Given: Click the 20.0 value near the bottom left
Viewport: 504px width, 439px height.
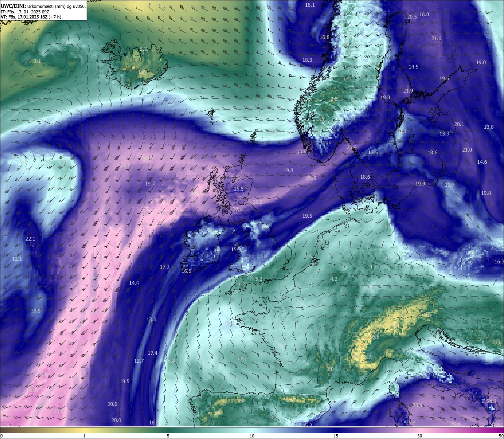Looking at the screenshot, I should (116, 420).
